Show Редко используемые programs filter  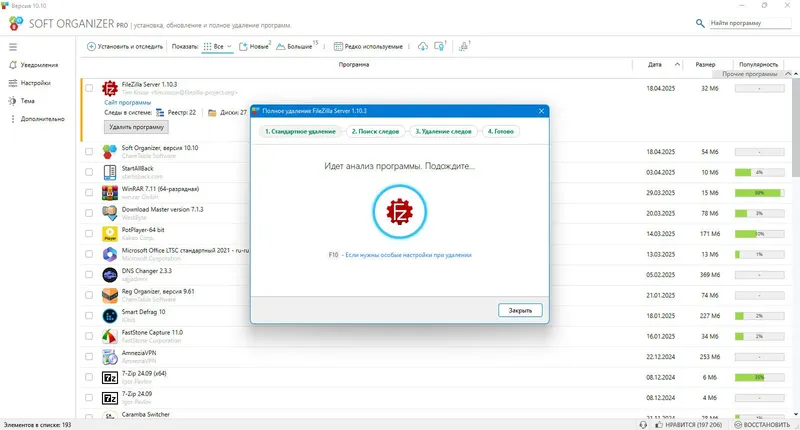(x=368, y=46)
